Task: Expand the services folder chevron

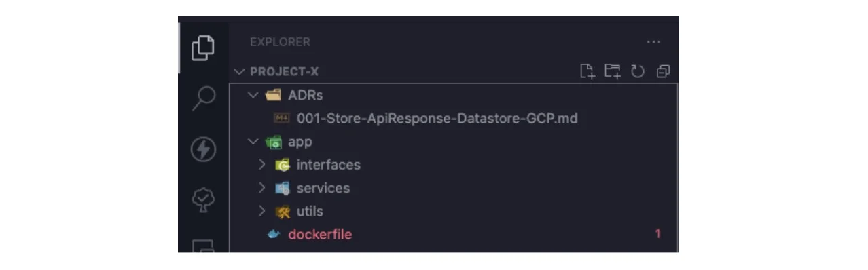Action: 262,187
